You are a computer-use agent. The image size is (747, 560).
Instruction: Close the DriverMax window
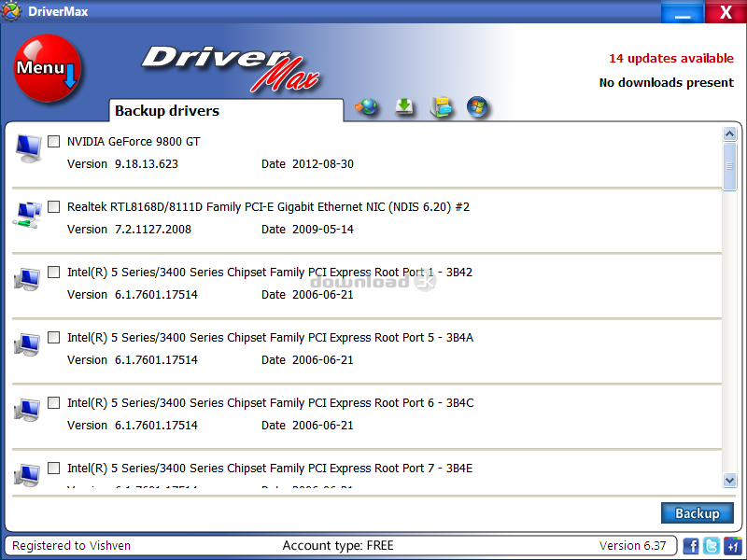click(x=726, y=11)
